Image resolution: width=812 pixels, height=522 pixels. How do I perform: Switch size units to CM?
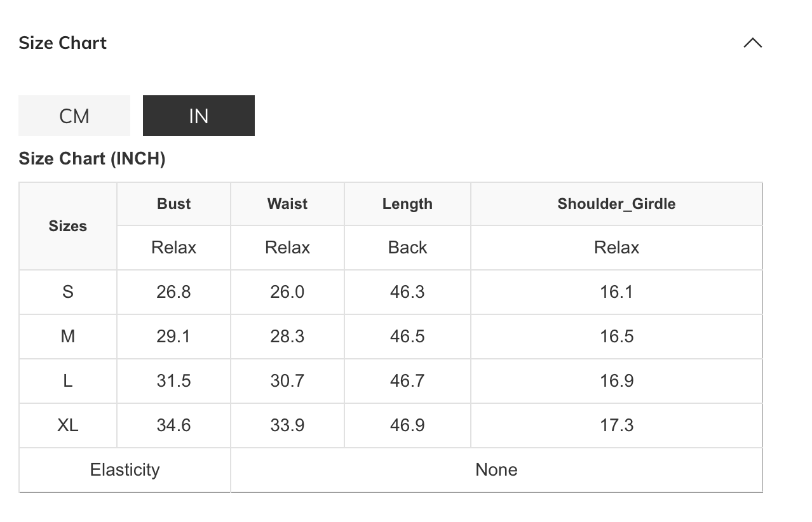click(74, 116)
